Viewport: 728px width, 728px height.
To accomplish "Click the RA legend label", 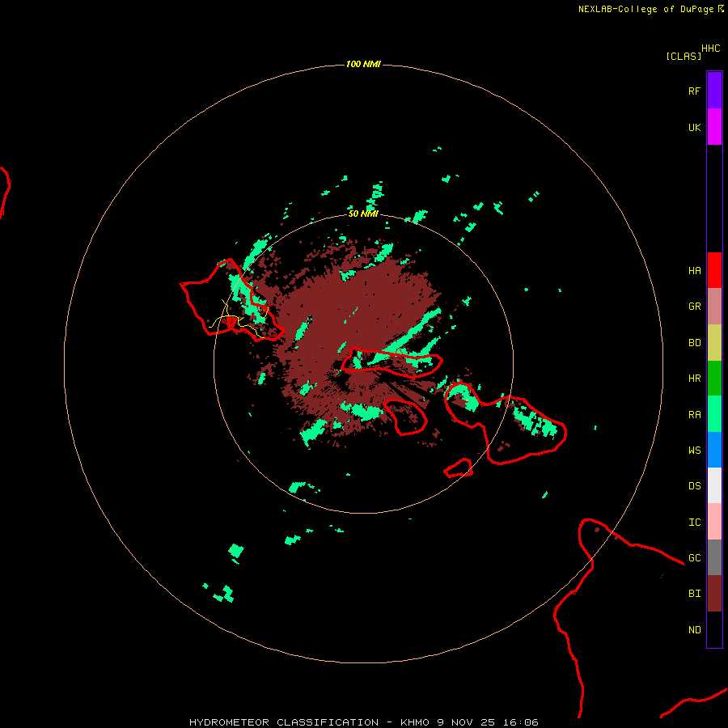I will coord(694,415).
